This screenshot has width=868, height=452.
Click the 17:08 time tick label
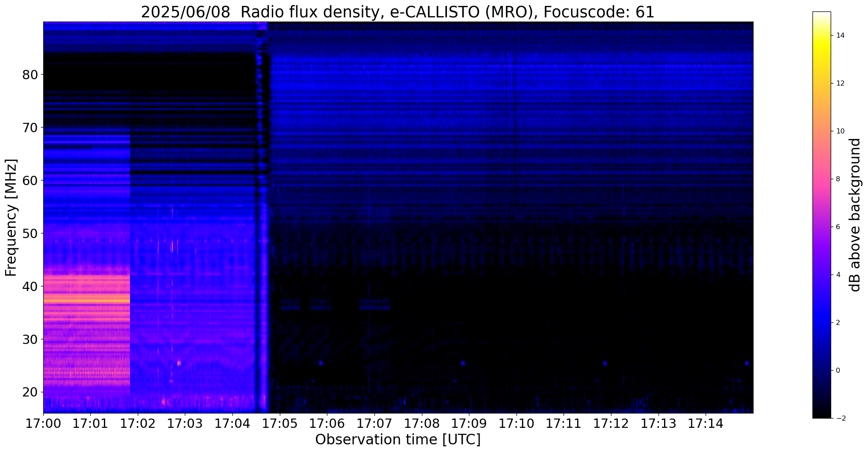pyautogui.click(x=422, y=424)
